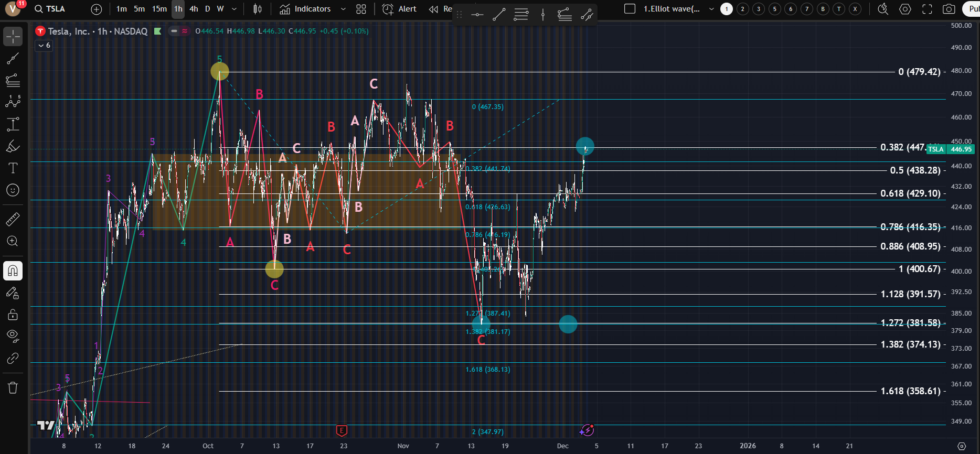Create a new Alert
This screenshot has width=980, height=454.
[400, 9]
